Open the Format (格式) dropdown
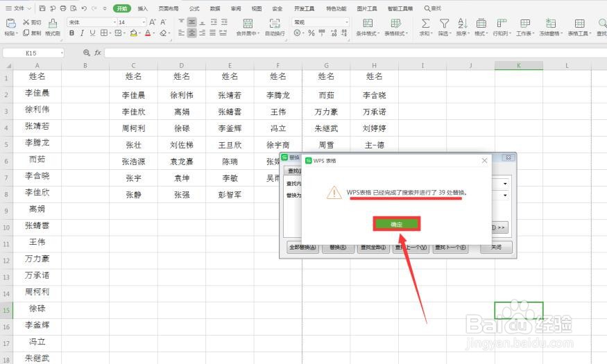This screenshot has height=364, width=607. [481, 27]
